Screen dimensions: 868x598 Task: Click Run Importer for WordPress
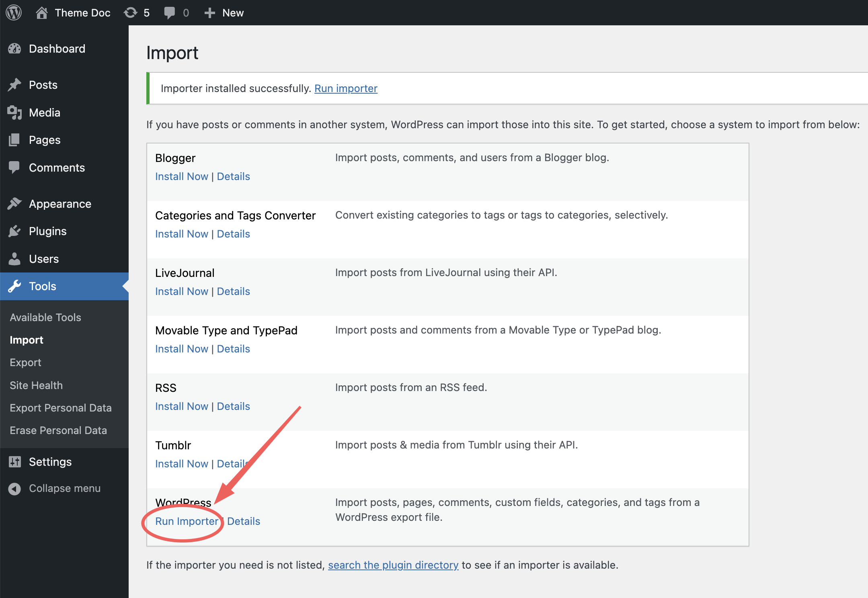pos(187,520)
